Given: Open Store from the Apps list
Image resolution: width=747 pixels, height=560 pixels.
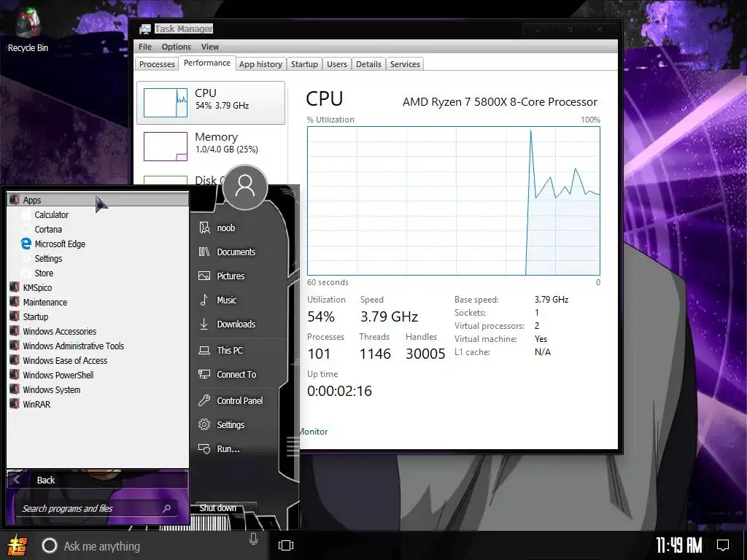Looking at the screenshot, I should (x=44, y=273).
